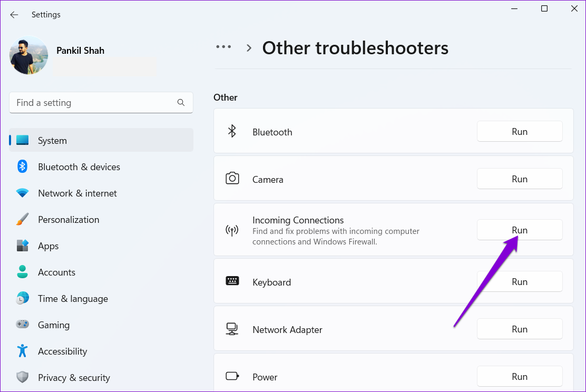Open Bluetooth & devices icon in sidebar
This screenshot has height=392, width=586.
pyautogui.click(x=23, y=166)
